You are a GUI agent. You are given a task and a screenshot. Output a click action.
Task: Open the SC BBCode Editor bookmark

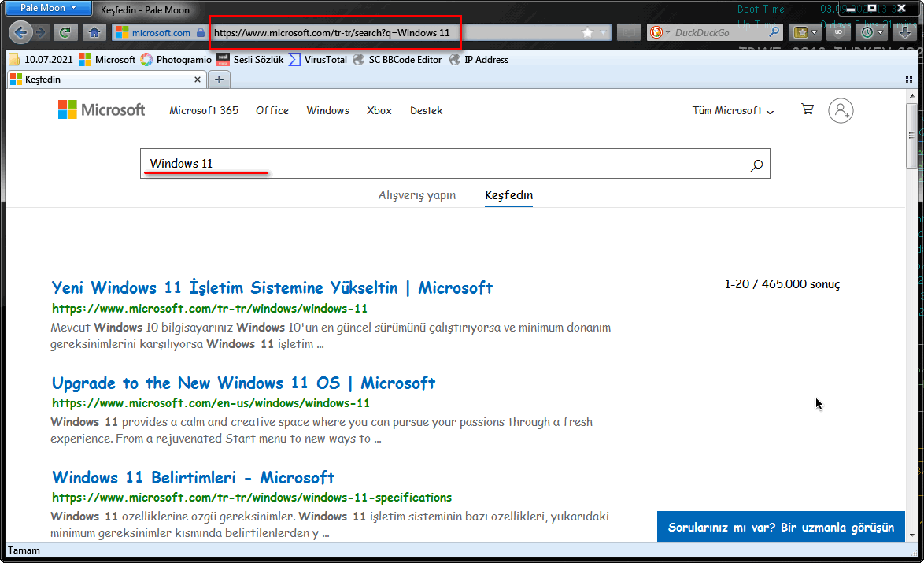tap(397, 60)
